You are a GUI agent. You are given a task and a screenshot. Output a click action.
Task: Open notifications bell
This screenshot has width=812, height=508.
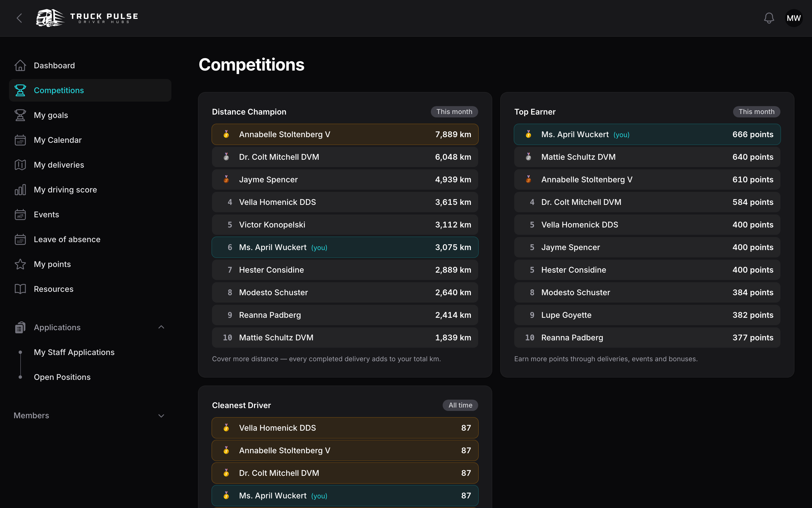tap(769, 18)
